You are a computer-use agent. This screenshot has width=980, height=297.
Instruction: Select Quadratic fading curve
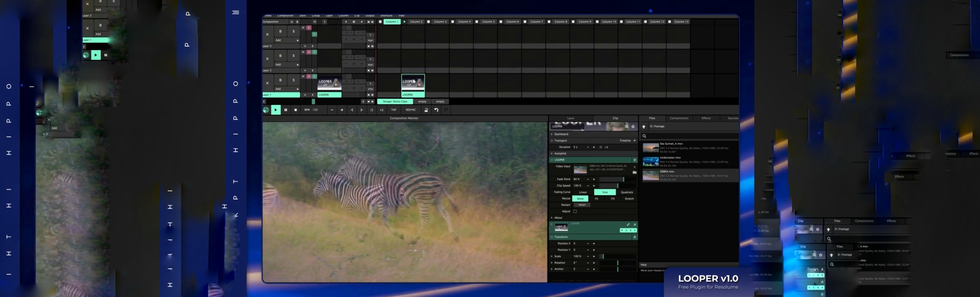coord(627,192)
